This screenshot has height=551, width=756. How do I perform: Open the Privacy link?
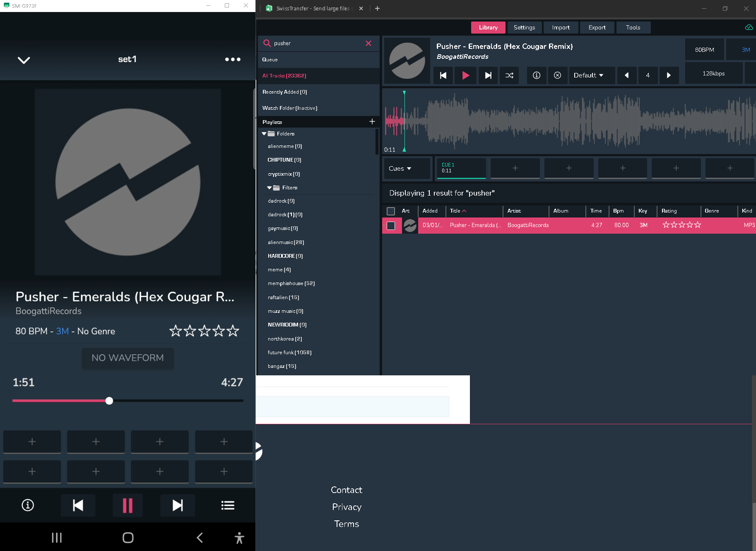[347, 507]
